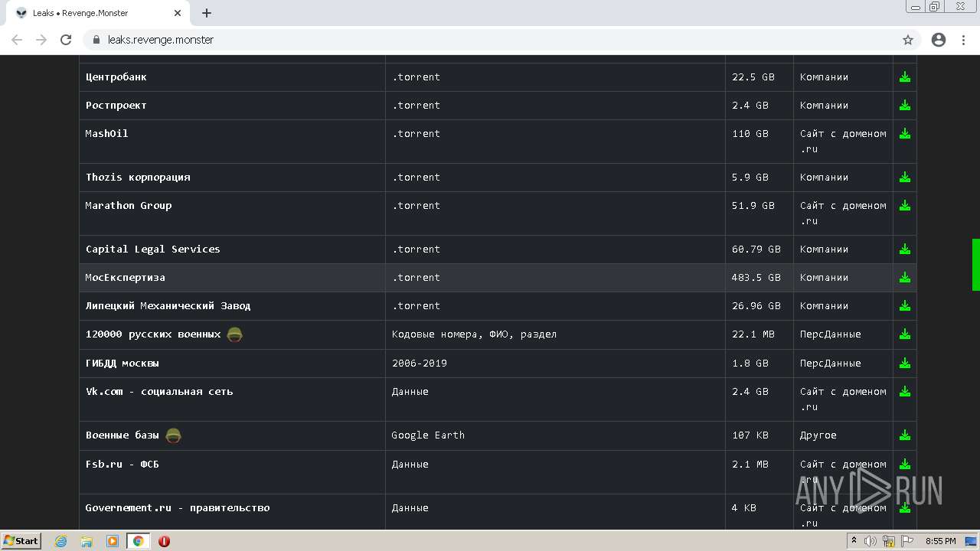View site security lock info
980x551 pixels.
tap(96, 40)
